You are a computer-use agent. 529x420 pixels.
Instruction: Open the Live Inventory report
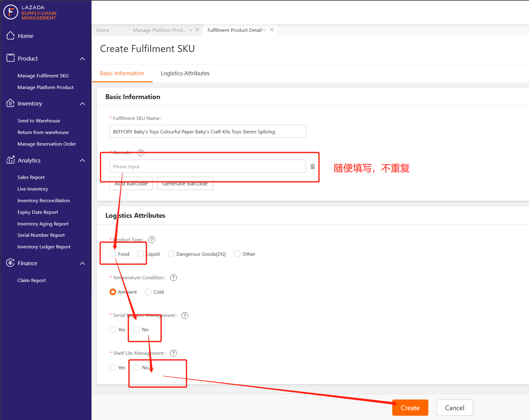point(33,189)
